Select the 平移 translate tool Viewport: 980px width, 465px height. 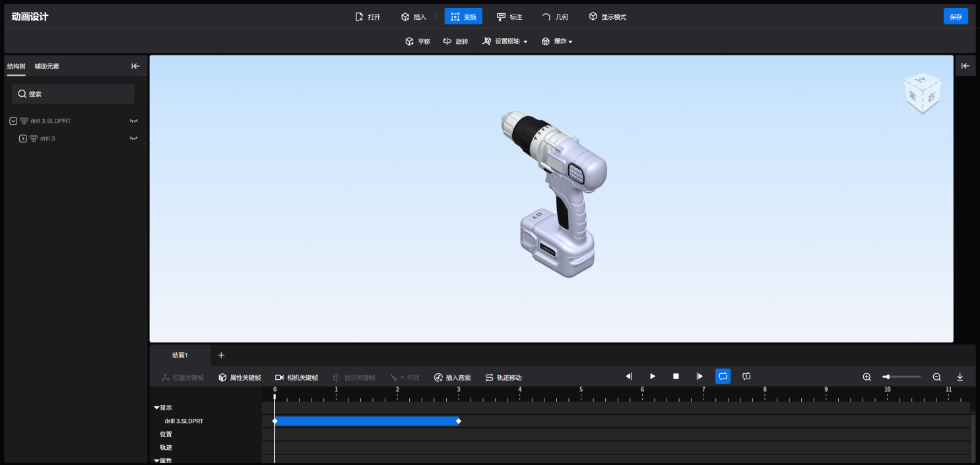click(418, 42)
